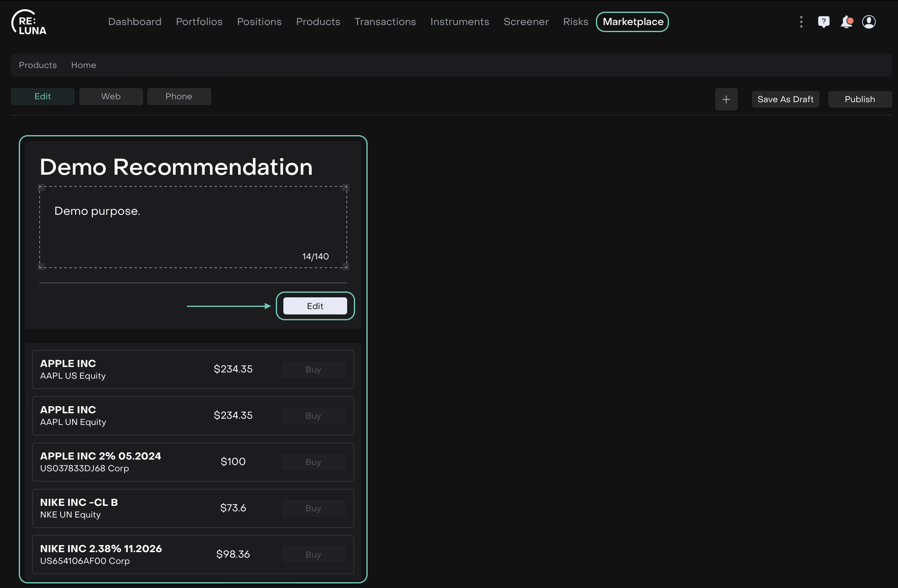Viewport: 898px width, 588px height.
Task: Open the notifications bell
Action: click(x=846, y=22)
